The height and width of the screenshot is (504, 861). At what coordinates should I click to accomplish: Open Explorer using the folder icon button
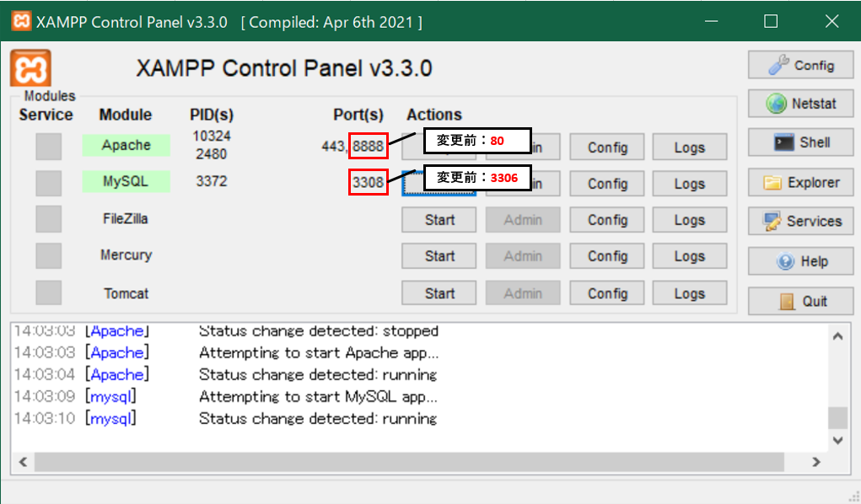pos(799,182)
